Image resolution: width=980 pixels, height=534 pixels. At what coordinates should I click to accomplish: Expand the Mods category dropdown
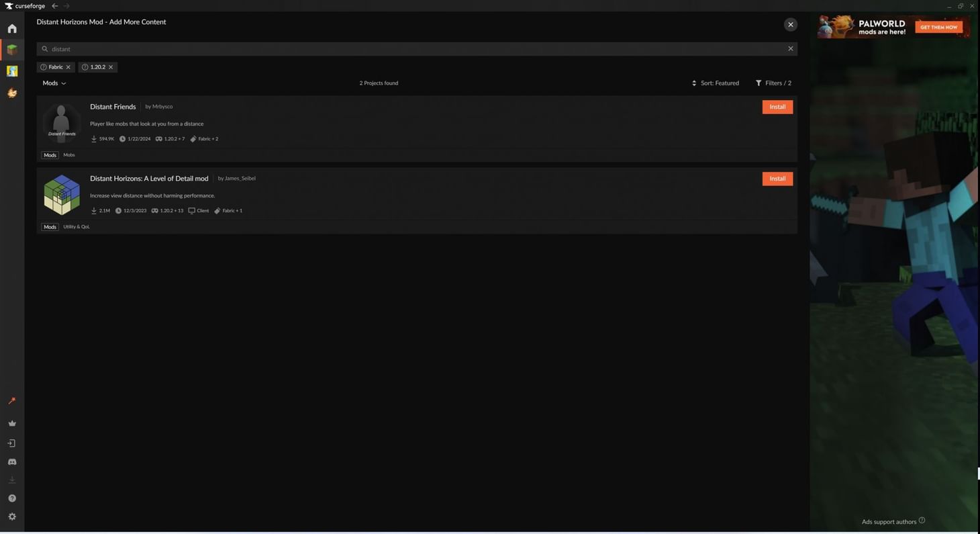(54, 83)
